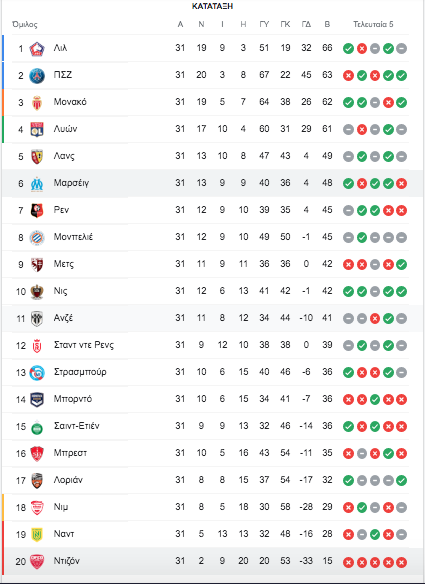Click the Τελευταία 5 column header

pyautogui.click(x=373, y=25)
